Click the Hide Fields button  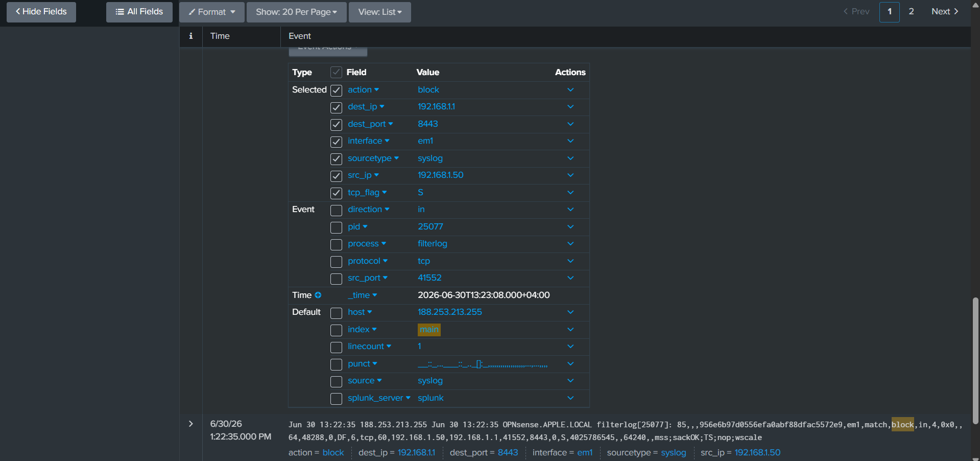click(41, 12)
